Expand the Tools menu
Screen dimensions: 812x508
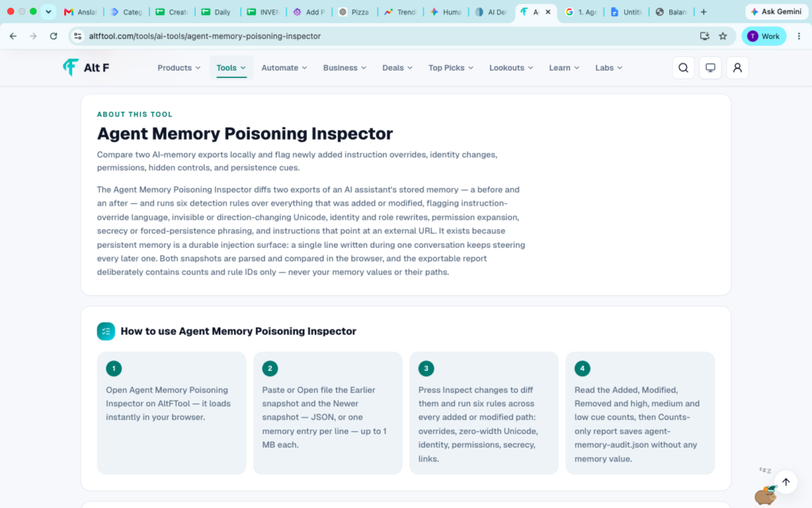pos(231,68)
